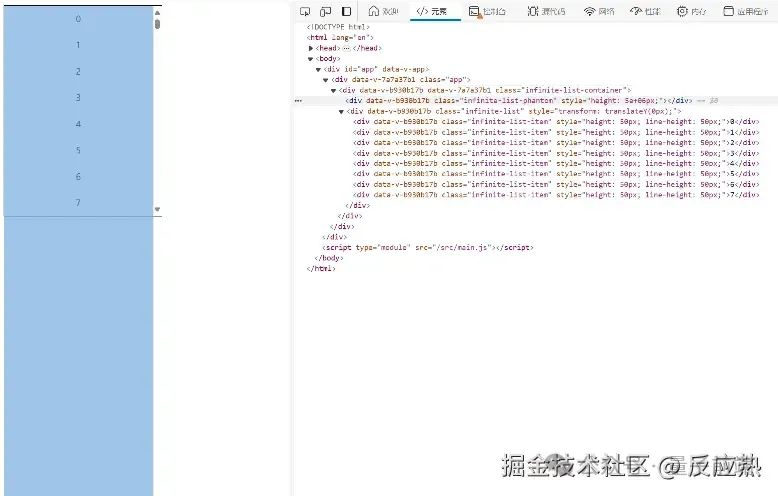Viewport: 778px width, 496px height.
Task: Switch to the Elements tab
Action: point(432,11)
